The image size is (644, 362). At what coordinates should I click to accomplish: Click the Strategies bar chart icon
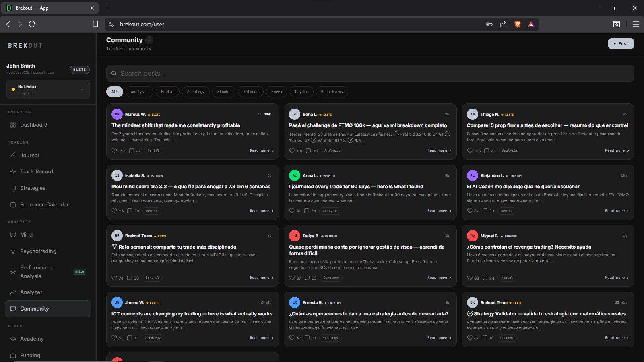click(x=13, y=188)
